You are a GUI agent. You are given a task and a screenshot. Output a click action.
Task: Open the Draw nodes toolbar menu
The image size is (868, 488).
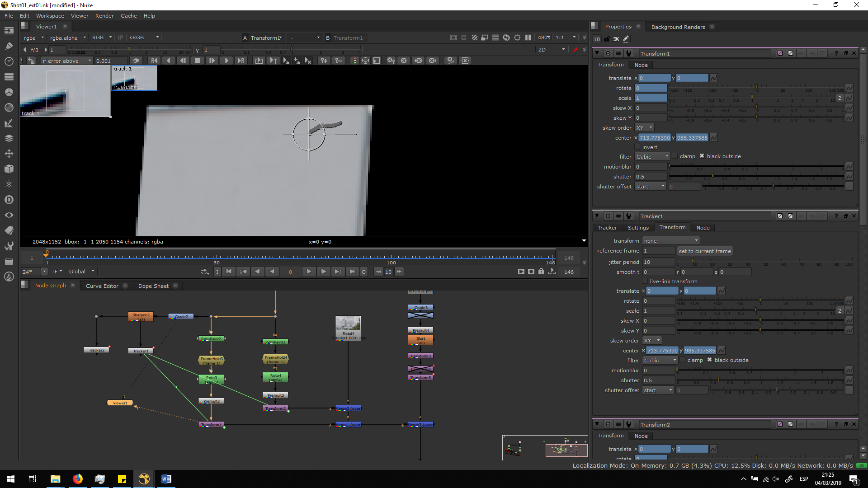click(x=9, y=46)
